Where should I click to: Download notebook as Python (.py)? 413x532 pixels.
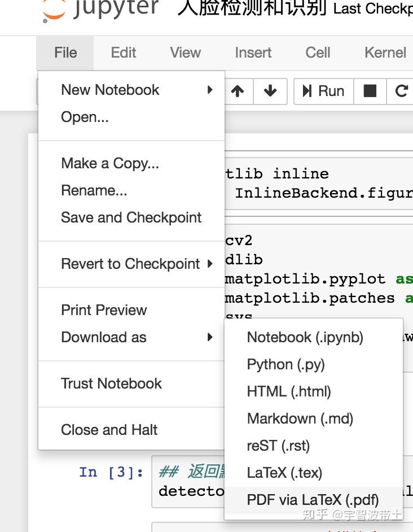pos(285,364)
